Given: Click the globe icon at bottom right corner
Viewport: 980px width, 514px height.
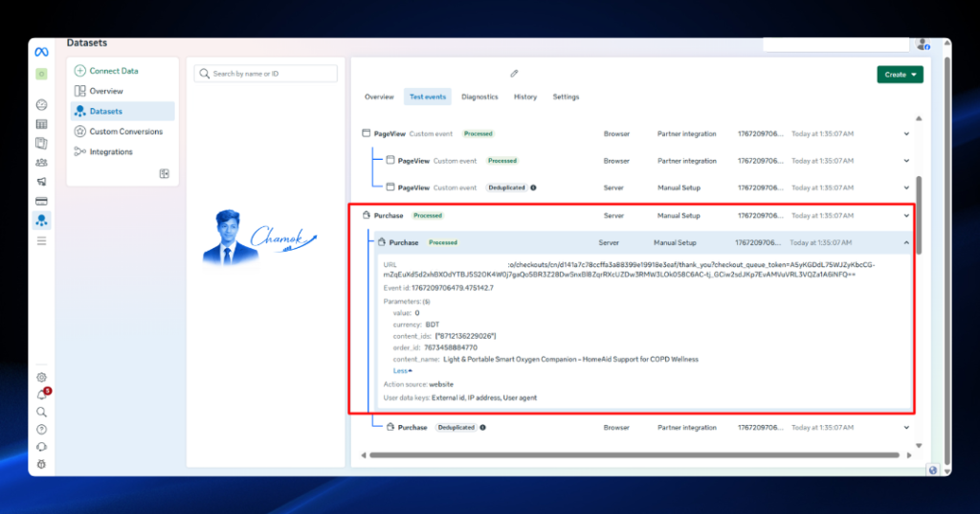Looking at the screenshot, I should tap(932, 470).
